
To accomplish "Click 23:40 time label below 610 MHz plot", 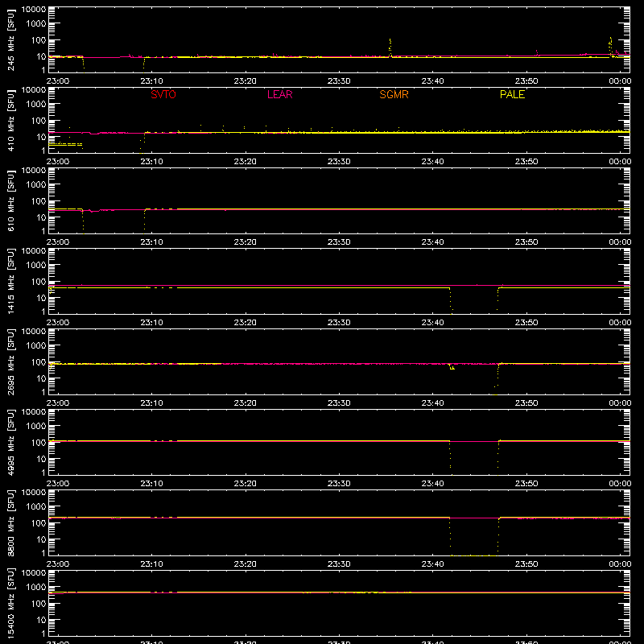I will tap(432, 242).
